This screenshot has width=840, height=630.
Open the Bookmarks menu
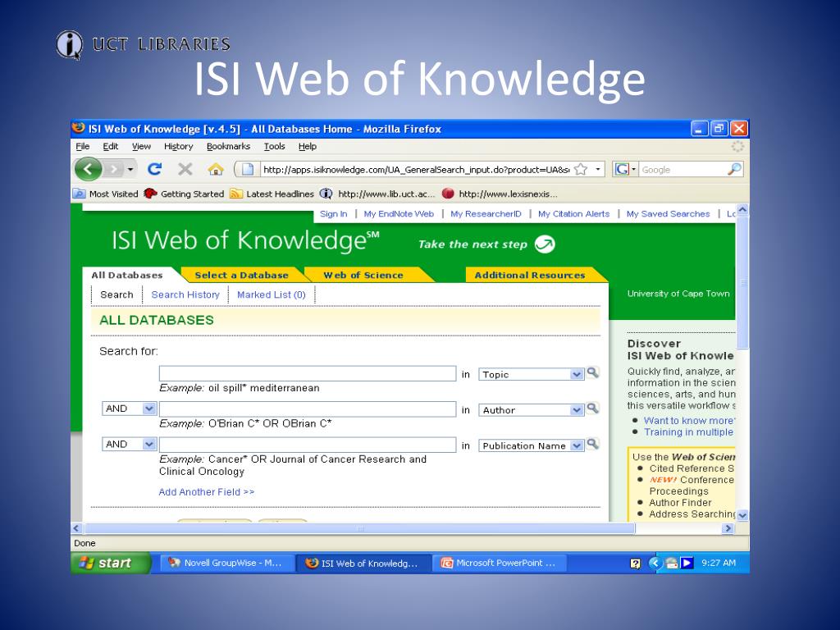coord(228,146)
